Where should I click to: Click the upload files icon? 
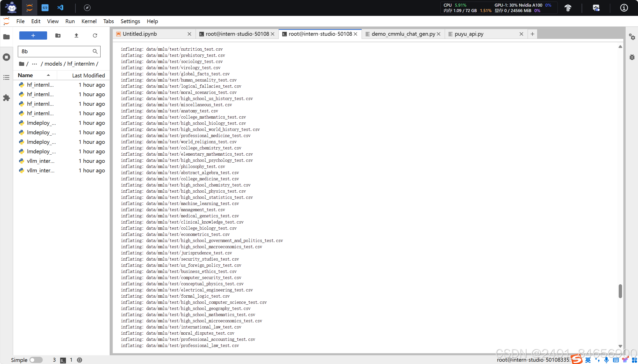point(76,35)
